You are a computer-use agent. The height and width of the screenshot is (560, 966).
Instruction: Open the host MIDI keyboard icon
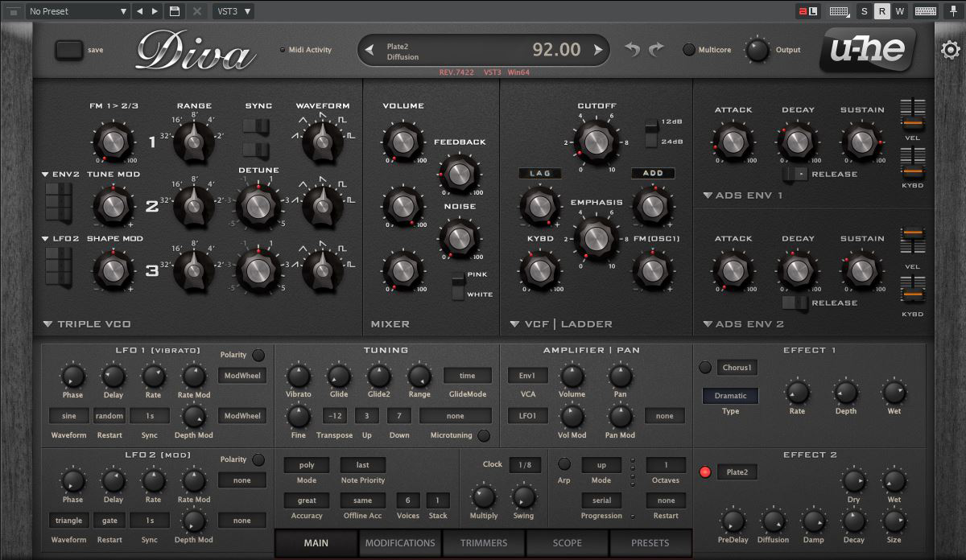point(840,11)
